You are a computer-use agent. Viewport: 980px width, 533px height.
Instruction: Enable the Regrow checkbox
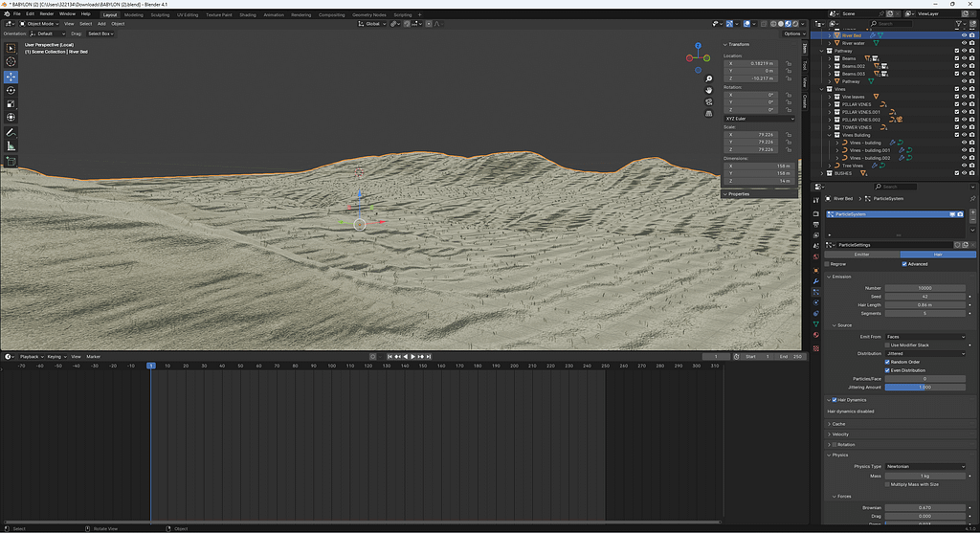pos(828,264)
